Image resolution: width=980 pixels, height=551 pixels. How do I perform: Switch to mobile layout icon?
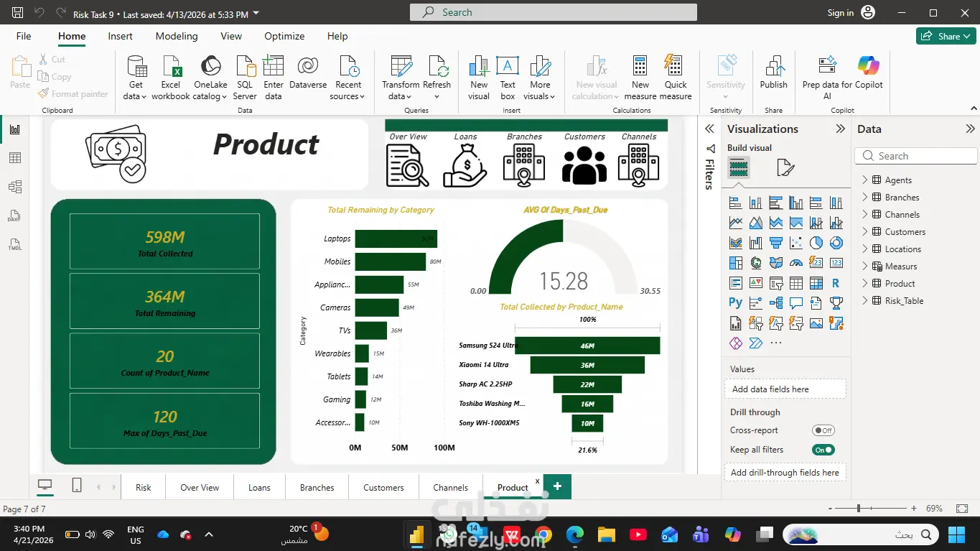[77, 486]
